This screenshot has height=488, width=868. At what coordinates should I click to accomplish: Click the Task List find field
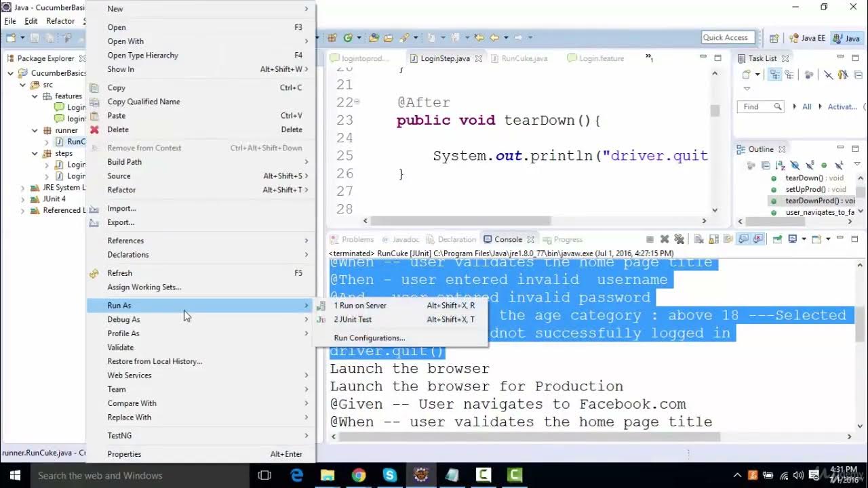tap(761, 106)
